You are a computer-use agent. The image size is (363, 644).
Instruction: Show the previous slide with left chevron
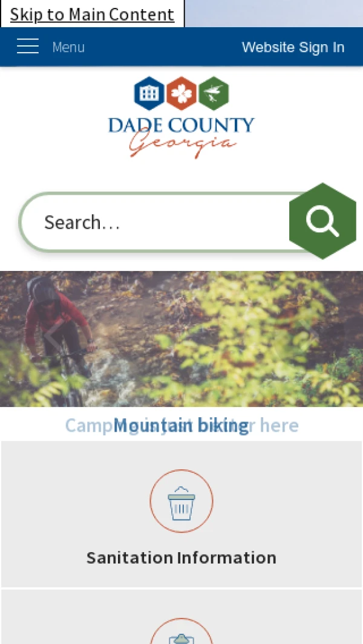tap(53, 336)
